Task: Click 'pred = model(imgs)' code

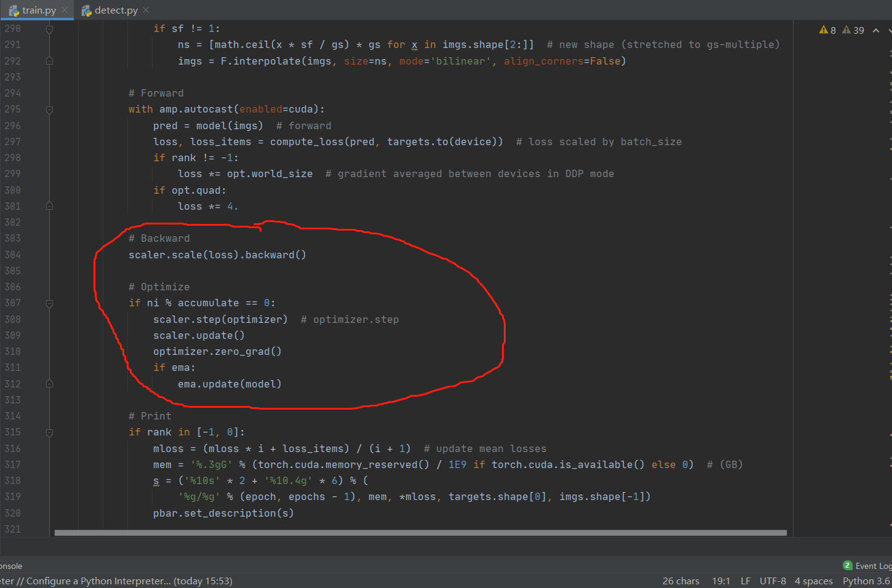Action: point(208,125)
